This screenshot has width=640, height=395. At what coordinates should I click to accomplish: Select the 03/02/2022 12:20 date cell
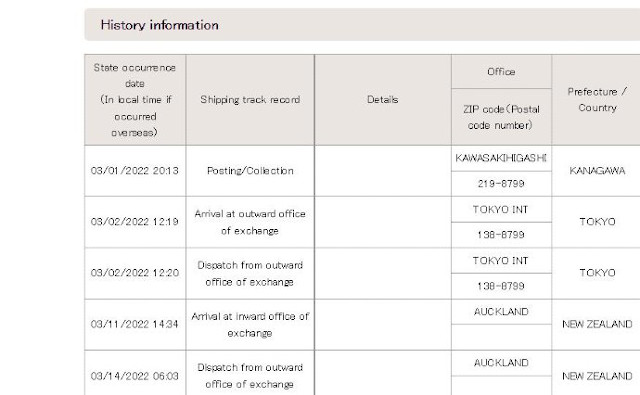coord(135,273)
